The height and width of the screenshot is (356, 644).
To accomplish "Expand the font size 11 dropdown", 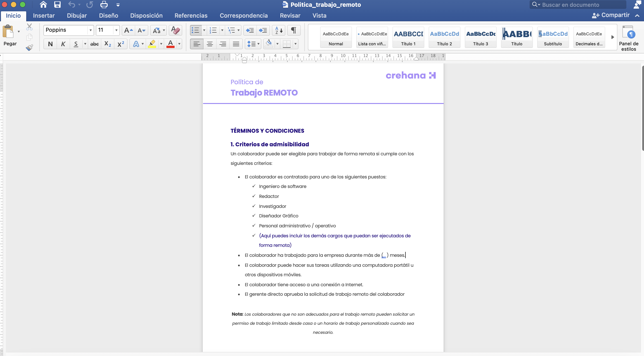I will click(116, 30).
